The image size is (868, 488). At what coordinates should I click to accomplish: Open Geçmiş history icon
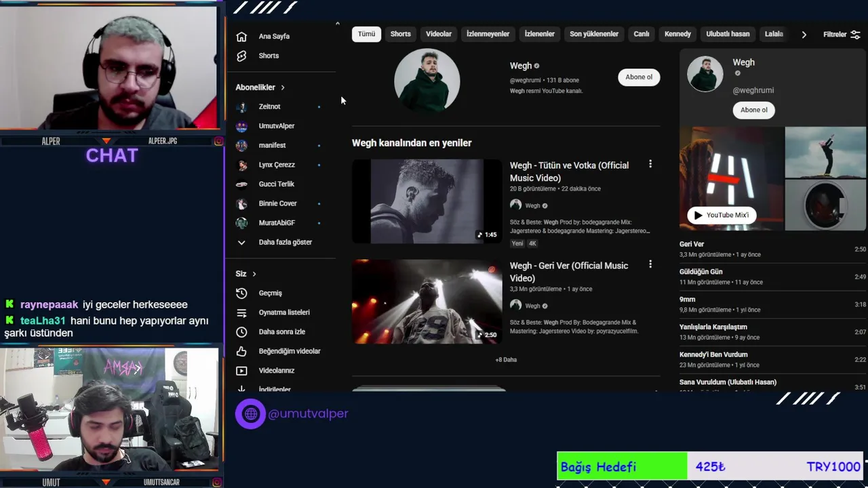coord(241,293)
